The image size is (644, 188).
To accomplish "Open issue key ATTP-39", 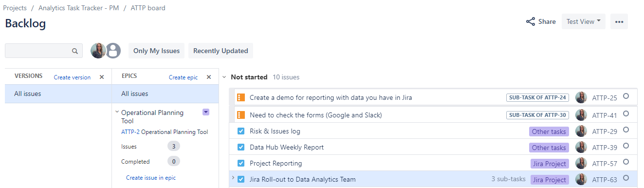I will [605, 148].
